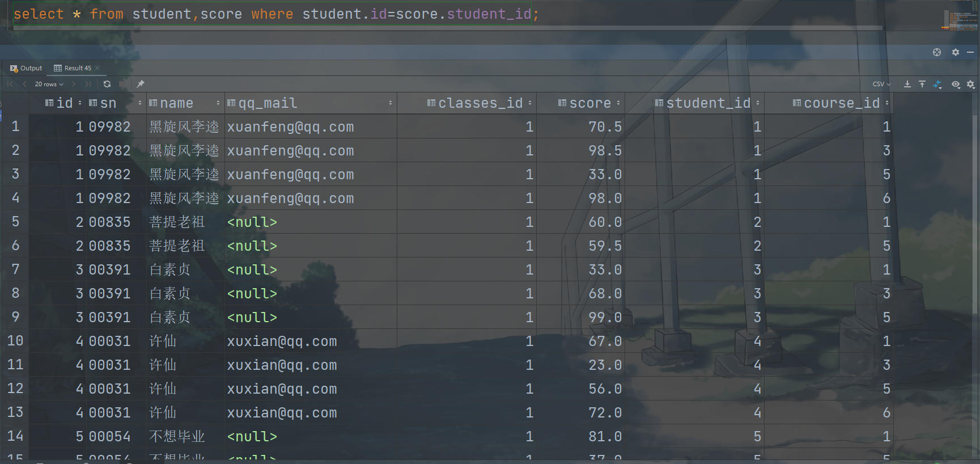The height and width of the screenshot is (464, 980).
Task: Go to the next page of results
Action: pyautogui.click(x=74, y=84)
